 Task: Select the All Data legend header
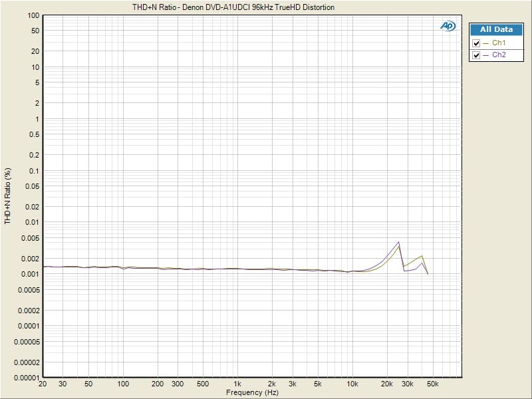495,30
